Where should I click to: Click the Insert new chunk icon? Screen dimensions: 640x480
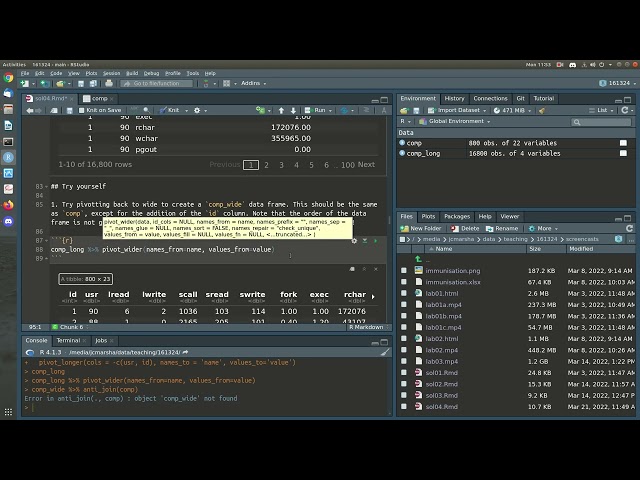tap(260, 110)
